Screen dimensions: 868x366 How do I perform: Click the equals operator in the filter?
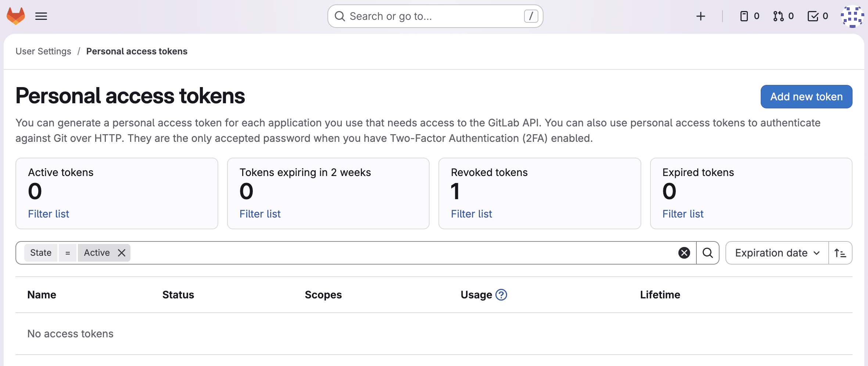point(68,253)
